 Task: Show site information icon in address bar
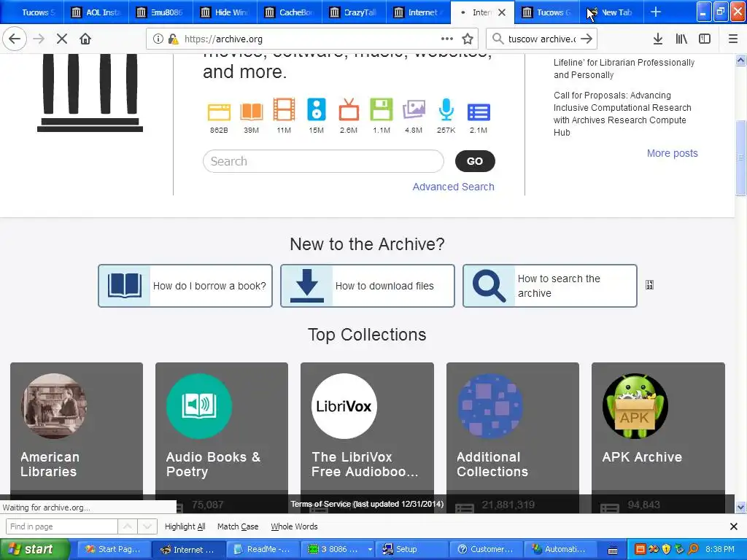pos(158,39)
